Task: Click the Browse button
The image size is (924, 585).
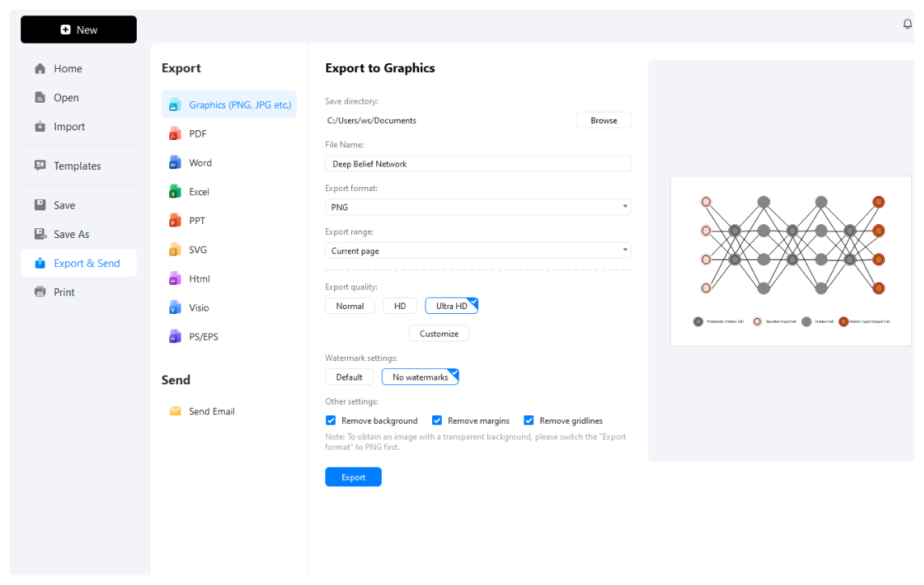Action: pyautogui.click(x=604, y=121)
